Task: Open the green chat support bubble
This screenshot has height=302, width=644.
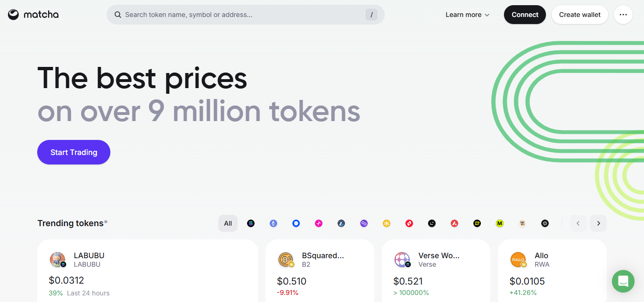Action: coord(623,281)
